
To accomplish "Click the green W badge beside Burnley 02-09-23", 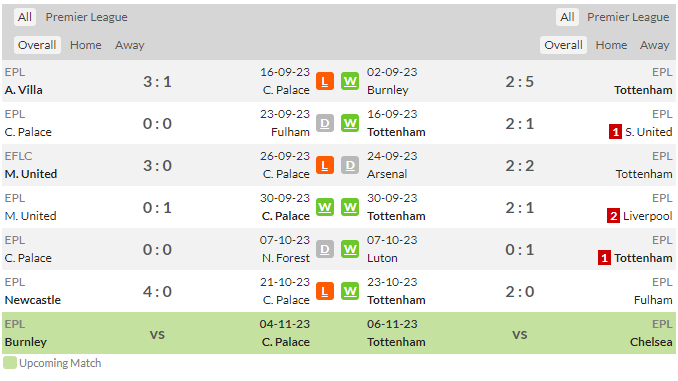I will pyautogui.click(x=350, y=81).
